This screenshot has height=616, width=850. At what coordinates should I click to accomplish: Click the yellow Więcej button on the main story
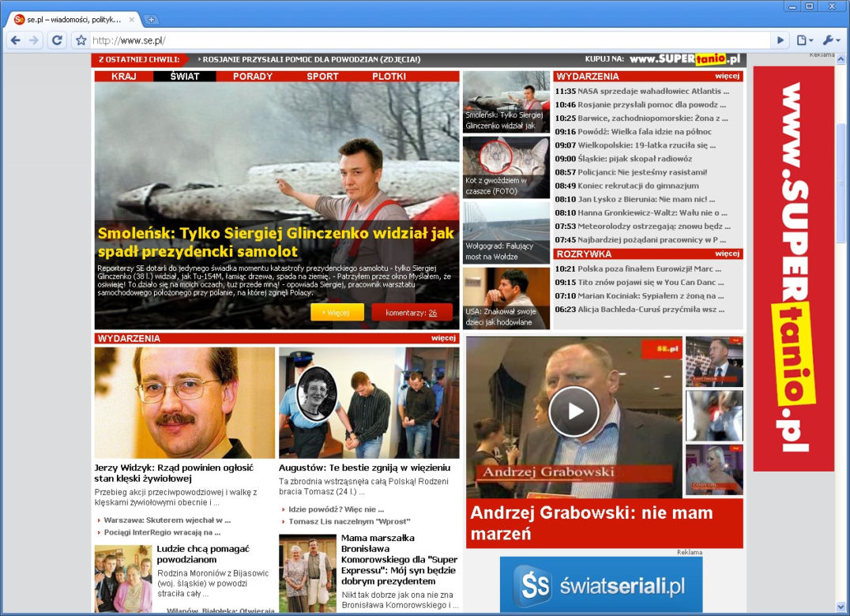click(x=337, y=313)
